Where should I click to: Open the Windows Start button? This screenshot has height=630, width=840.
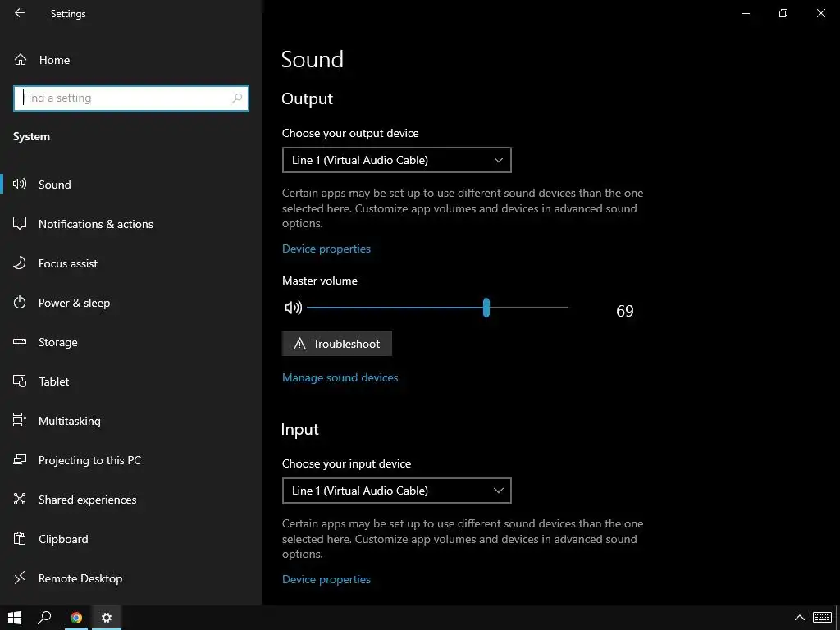(x=14, y=618)
